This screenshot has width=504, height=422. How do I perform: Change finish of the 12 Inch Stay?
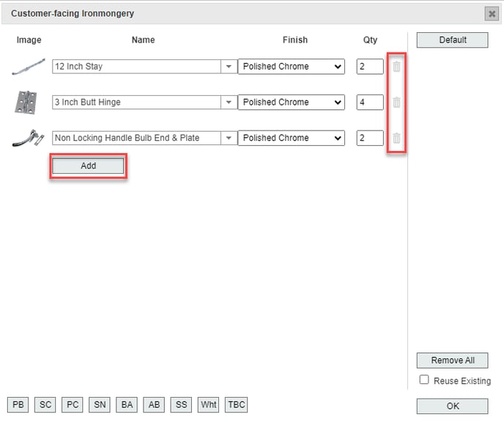pyautogui.click(x=292, y=67)
